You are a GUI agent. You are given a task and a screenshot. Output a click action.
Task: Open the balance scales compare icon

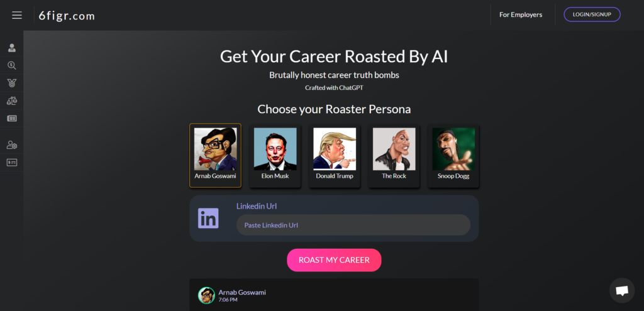pos(12,101)
